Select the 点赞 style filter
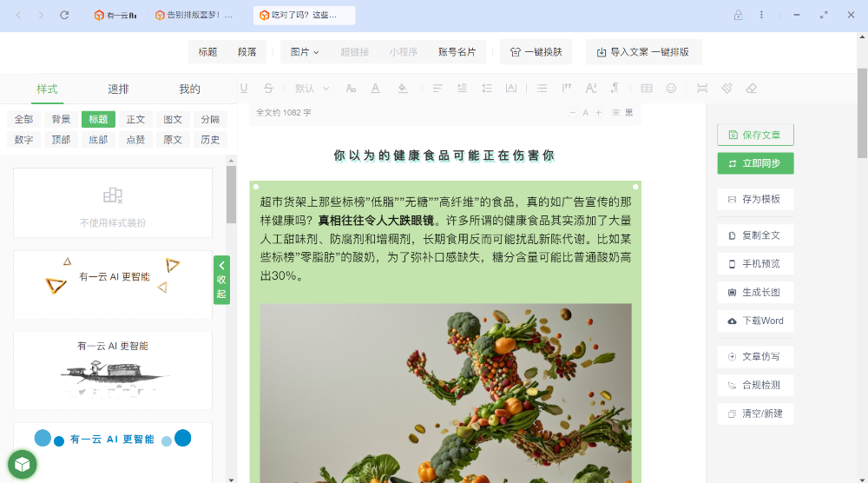This screenshot has height=483, width=868. point(135,140)
